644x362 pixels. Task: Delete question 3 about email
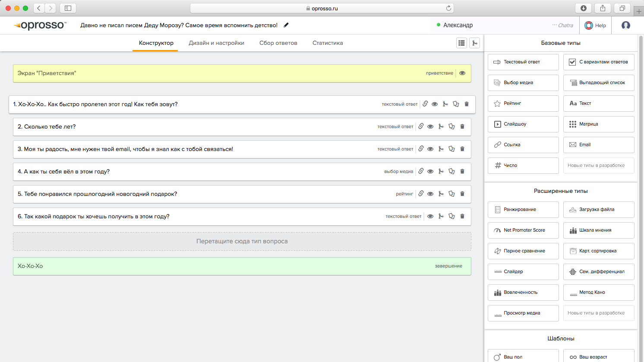tap(462, 149)
